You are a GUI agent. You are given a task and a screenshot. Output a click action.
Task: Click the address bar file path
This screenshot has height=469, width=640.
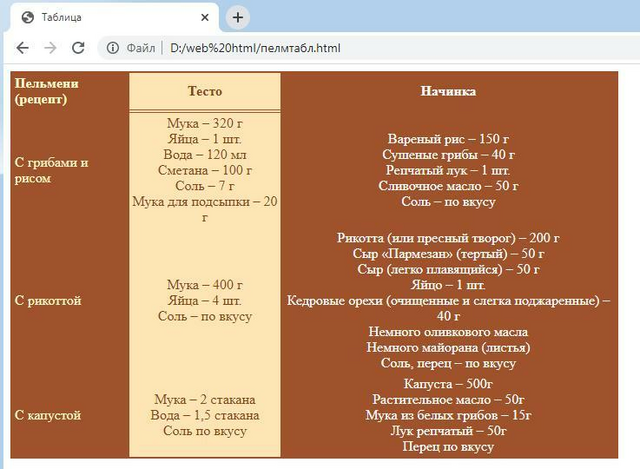pyautogui.click(x=255, y=48)
